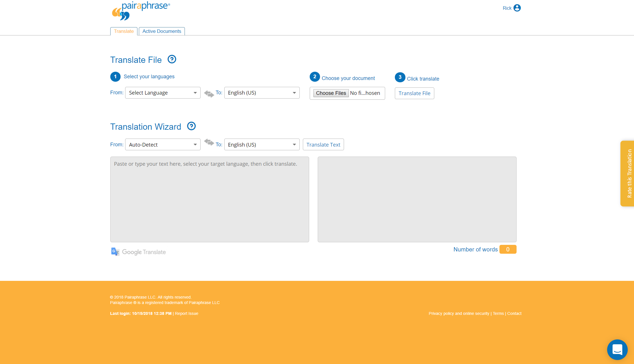The height and width of the screenshot is (364, 634).
Task: Switch to the Active Documents tab
Action: (162, 31)
